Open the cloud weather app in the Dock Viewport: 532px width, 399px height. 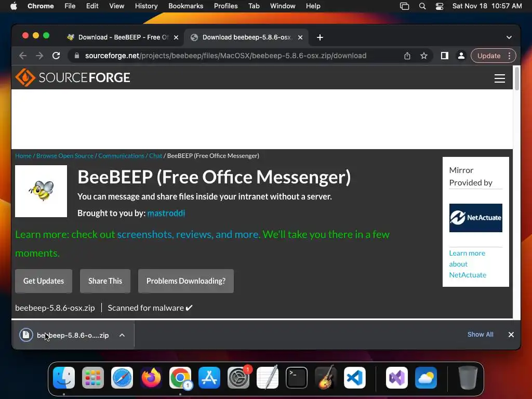pyautogui.click(x=426, y=378)
